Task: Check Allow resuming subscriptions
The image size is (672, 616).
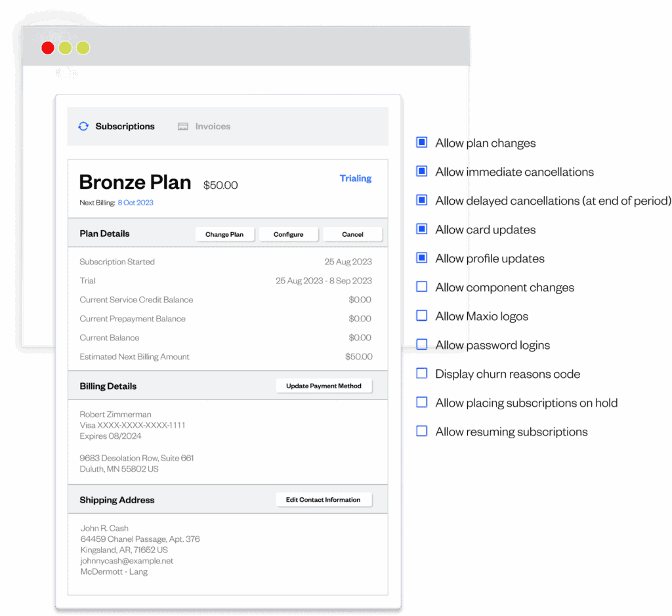Action: 422,431
